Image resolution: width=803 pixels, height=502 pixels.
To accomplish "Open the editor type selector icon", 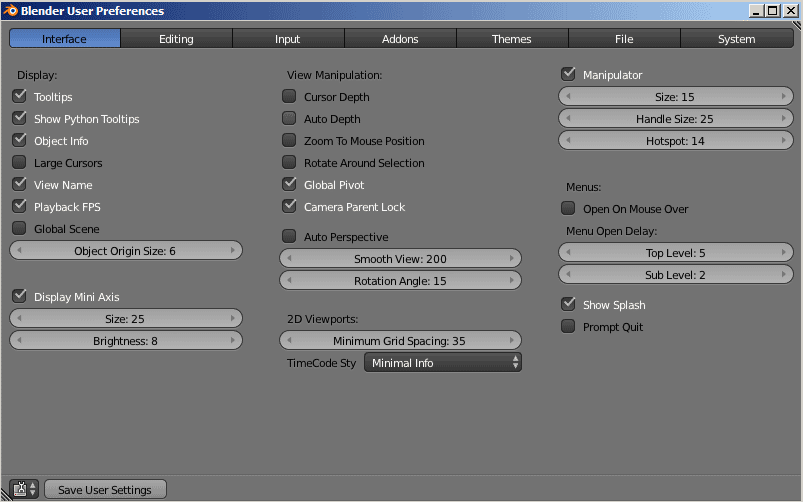I will [24, 489].
